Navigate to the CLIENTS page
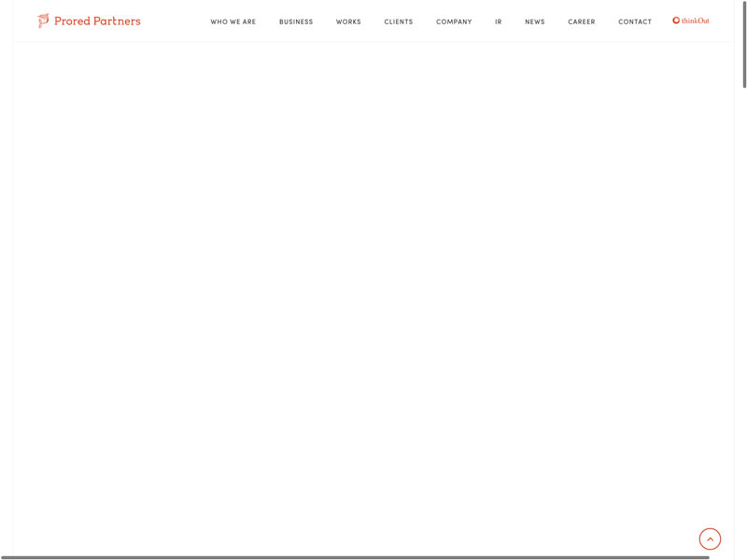 [x=399, y=21]
